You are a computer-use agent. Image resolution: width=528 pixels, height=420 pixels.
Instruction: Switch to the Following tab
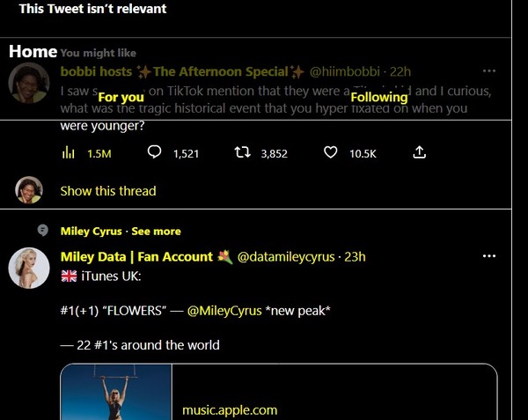point(379,97)
